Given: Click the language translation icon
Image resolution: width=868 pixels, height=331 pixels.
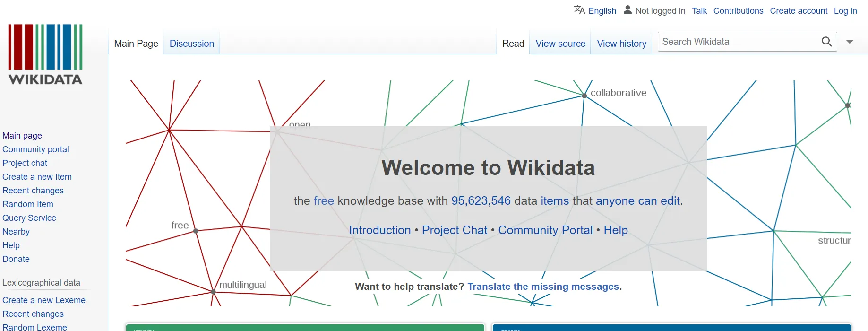Looking at the screenshot, I should [x=579, y=10].
